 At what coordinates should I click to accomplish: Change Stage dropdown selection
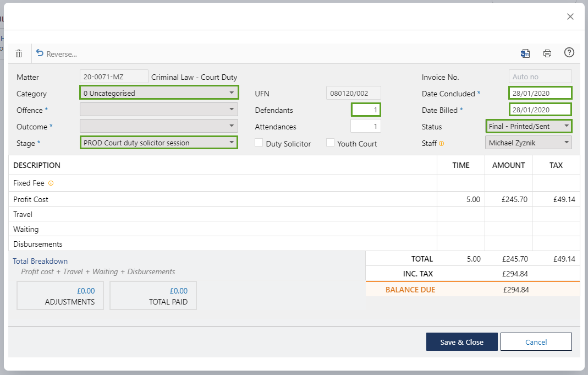click(159, 143)
